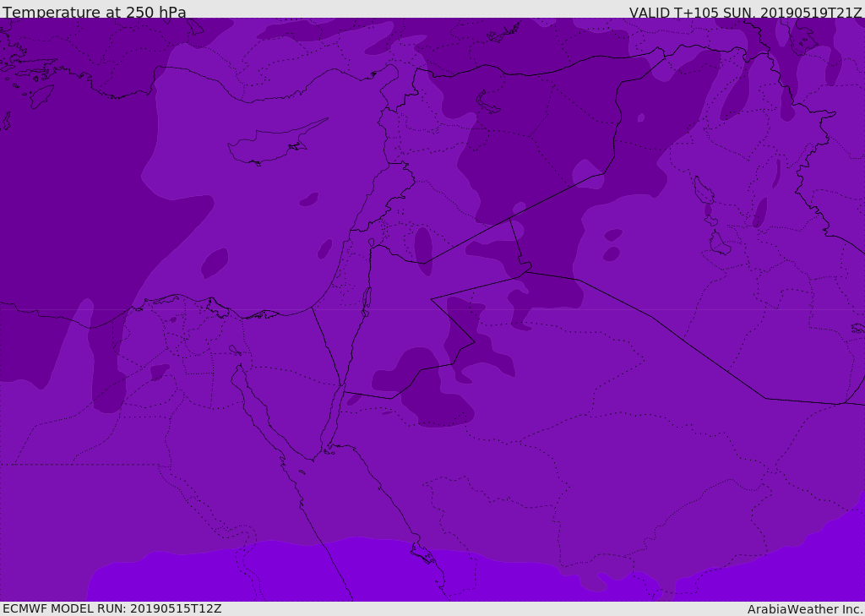Click the 'VALID T+105 SUN' timestamp text
The image size is (865, 616).
pos(745,12)
